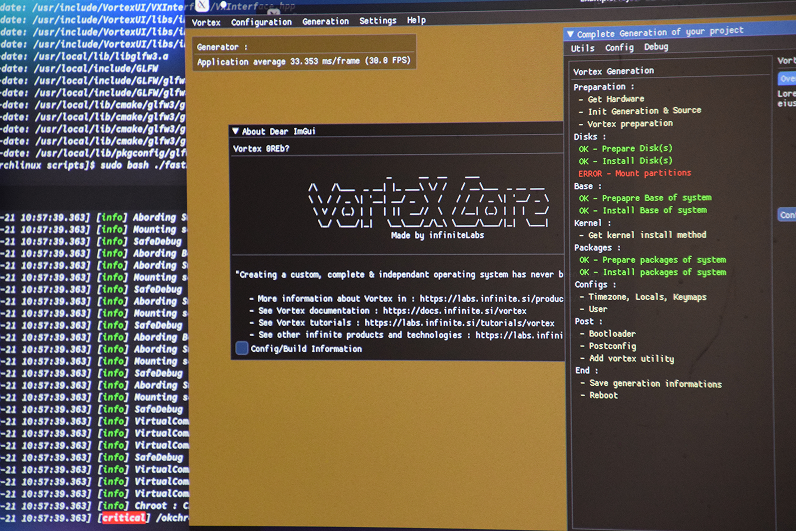Click the 'Vortex 0REb?' version text
This screenshot has width=796, height=531.
pyautogui.click(x=261, y=149)
